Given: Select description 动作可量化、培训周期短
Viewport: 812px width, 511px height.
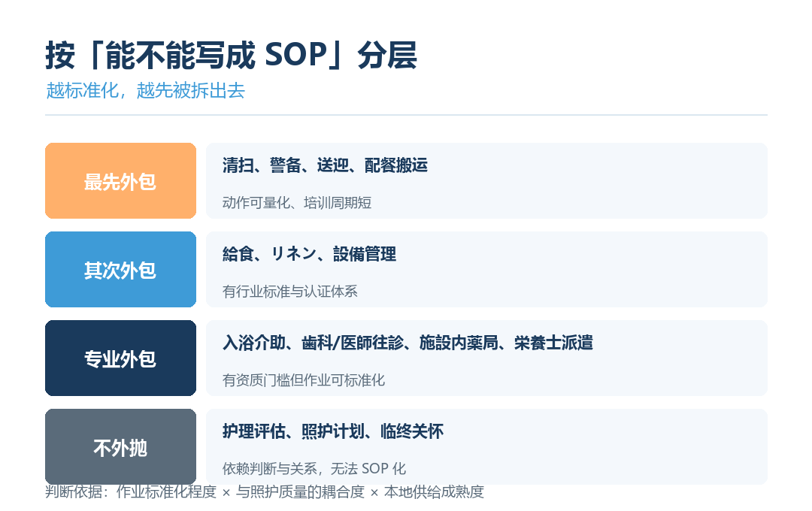Looking at the screenshot, I should 297,202.
